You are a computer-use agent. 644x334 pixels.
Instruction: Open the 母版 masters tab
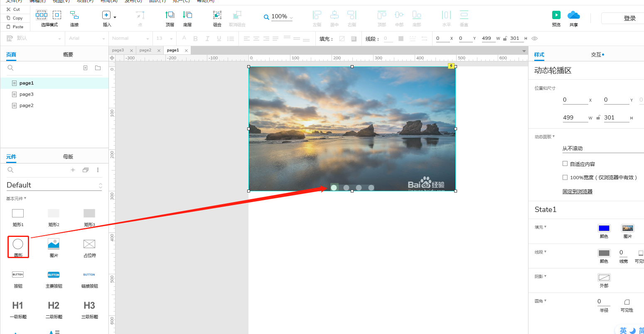click(x=68, y=156)
